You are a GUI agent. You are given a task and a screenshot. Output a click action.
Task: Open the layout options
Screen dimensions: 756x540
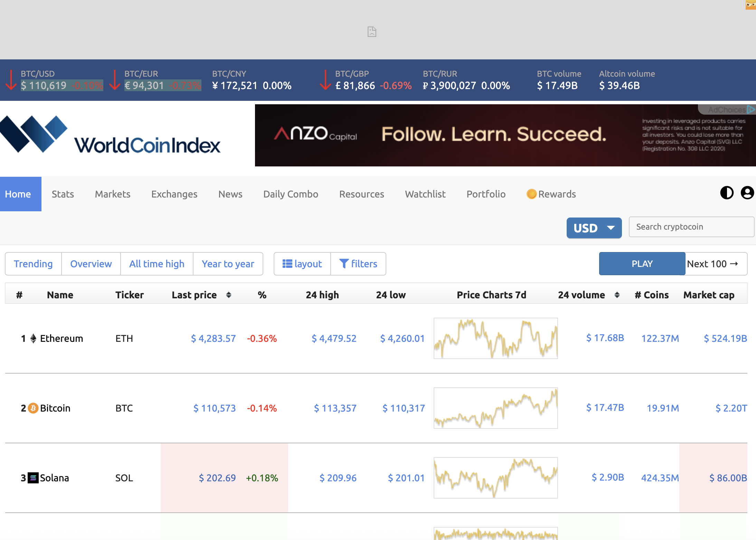(302, 264)
